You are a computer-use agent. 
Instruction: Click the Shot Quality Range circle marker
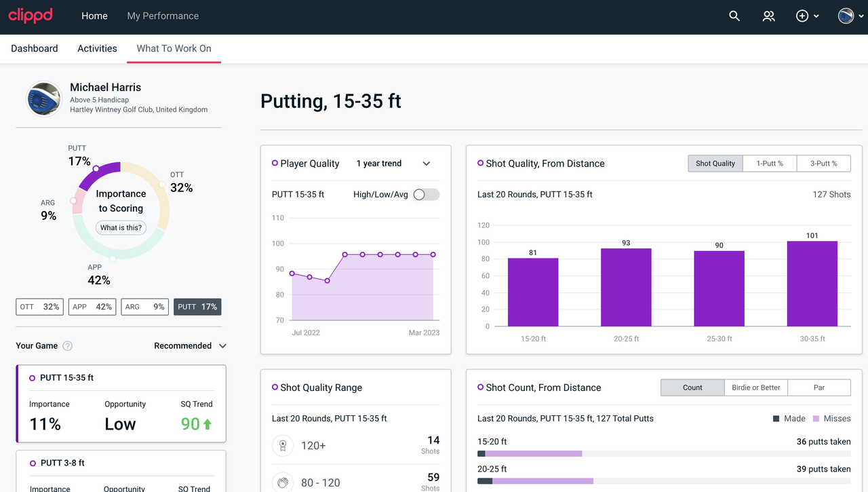tap(275, 387)
